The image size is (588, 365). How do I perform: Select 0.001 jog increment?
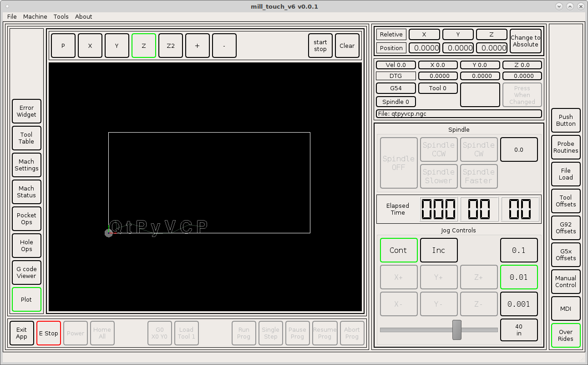click(x=519, y=304)
